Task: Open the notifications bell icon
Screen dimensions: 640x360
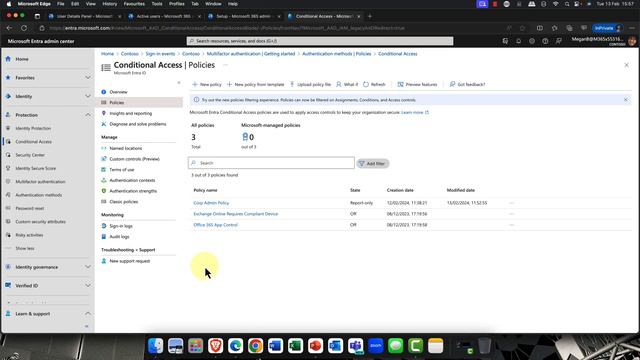Action: [x=518, y=41]
